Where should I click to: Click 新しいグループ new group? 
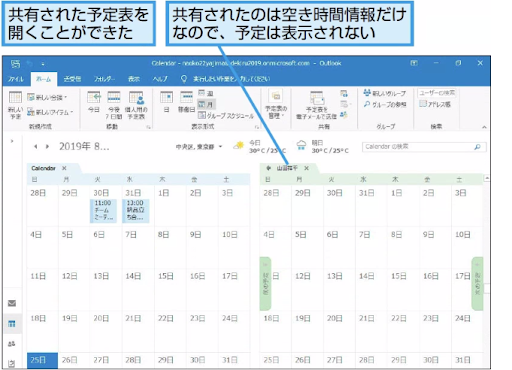coord(385,93)
